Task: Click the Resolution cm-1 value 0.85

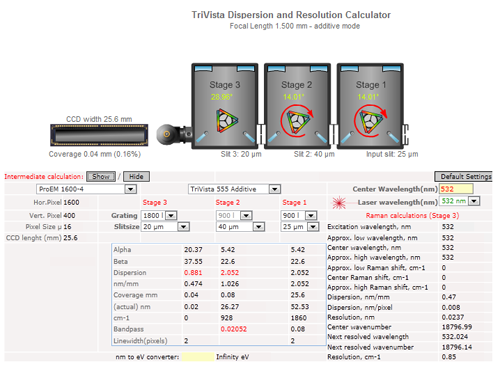Action: coord(449,357)
